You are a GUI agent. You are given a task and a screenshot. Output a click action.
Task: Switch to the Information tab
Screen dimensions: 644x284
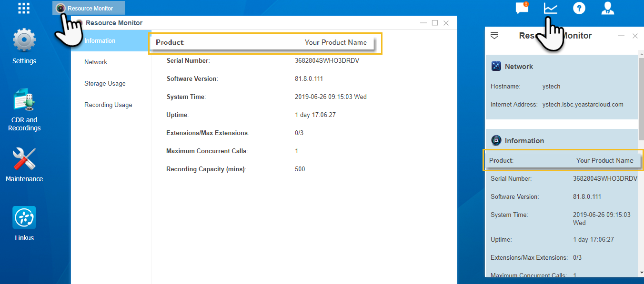[100, 41]
